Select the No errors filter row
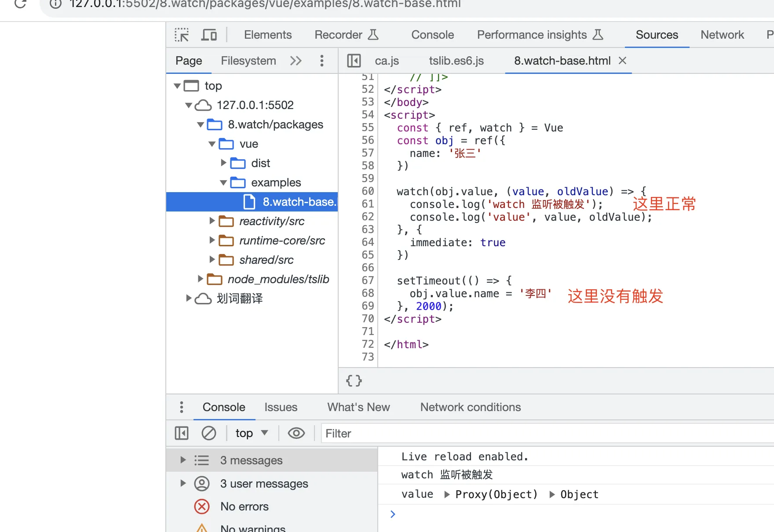 tap(272, 506)
